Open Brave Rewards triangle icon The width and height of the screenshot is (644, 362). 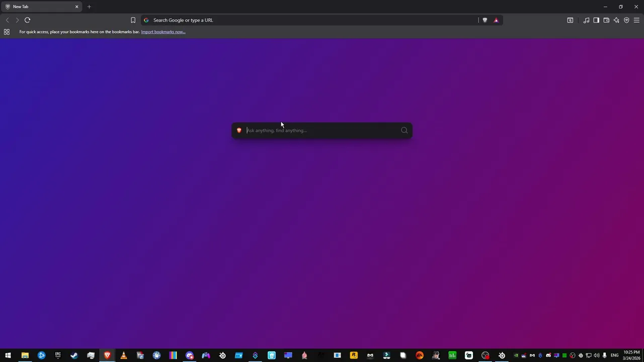(496, 20)
